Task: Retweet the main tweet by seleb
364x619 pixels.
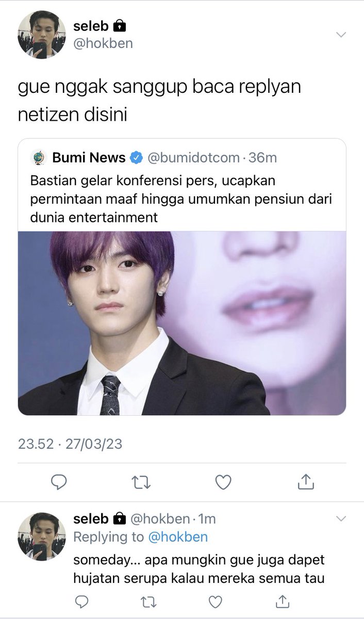Action: point(141,482)
